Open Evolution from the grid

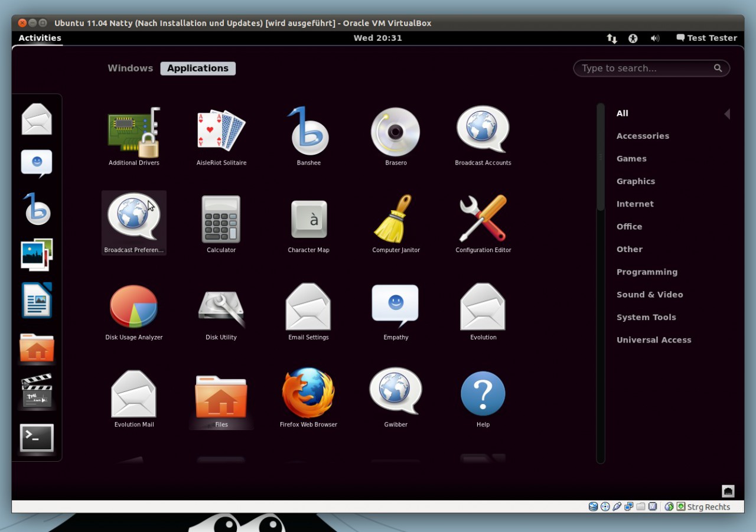[x=483, y=311]
